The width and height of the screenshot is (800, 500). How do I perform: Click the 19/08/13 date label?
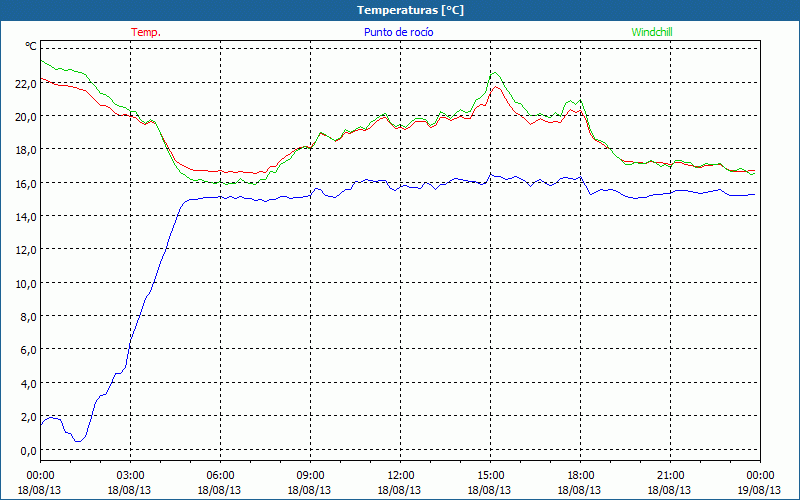click(x=759, y=490)
